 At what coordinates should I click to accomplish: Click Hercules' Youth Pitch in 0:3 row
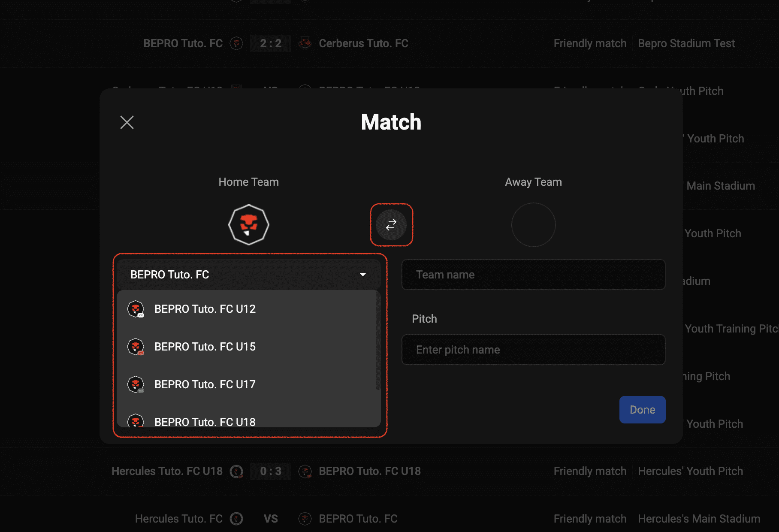tap(691, 471)
